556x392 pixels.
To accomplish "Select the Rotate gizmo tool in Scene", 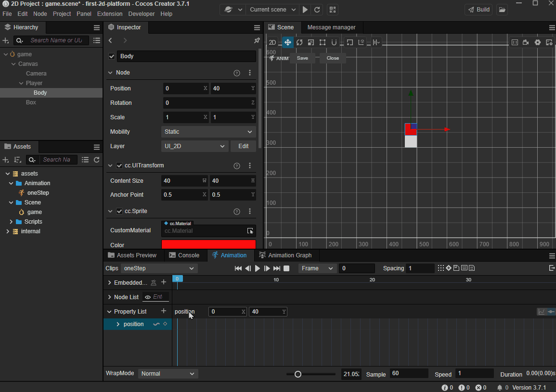I will pyautogui.click(x=299, y=42).
